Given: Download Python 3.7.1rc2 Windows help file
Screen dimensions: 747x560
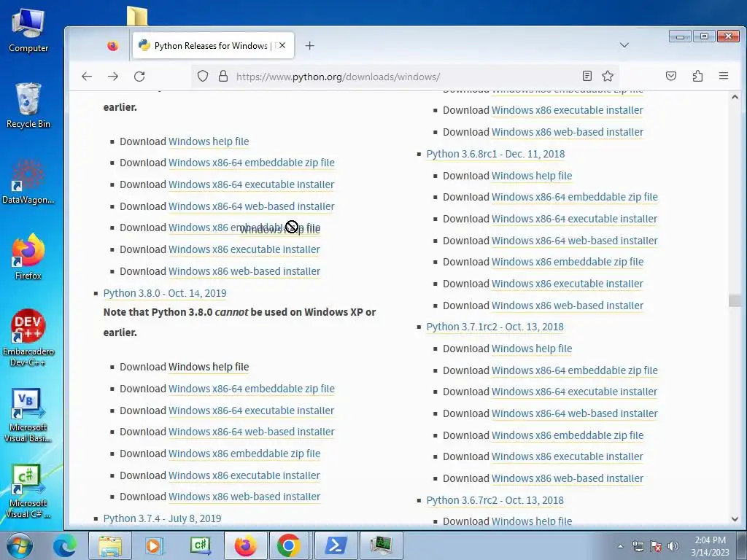Looking at the screenshot, I should [532, 349].
